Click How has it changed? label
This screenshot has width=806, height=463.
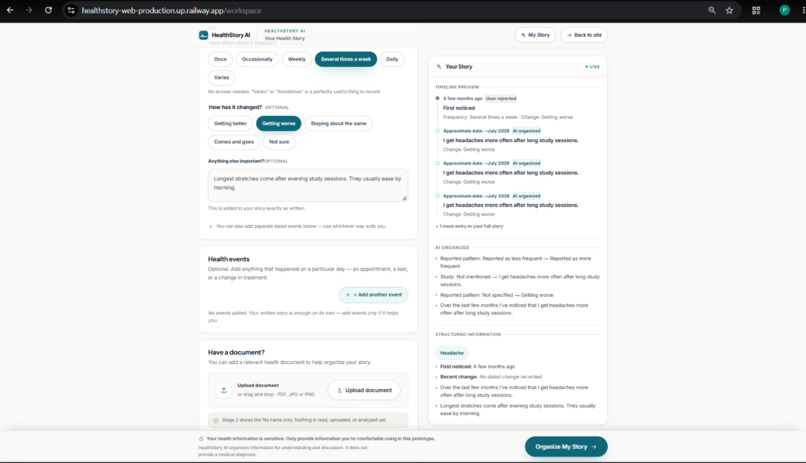pyautogui.click(x=235, y=107)
